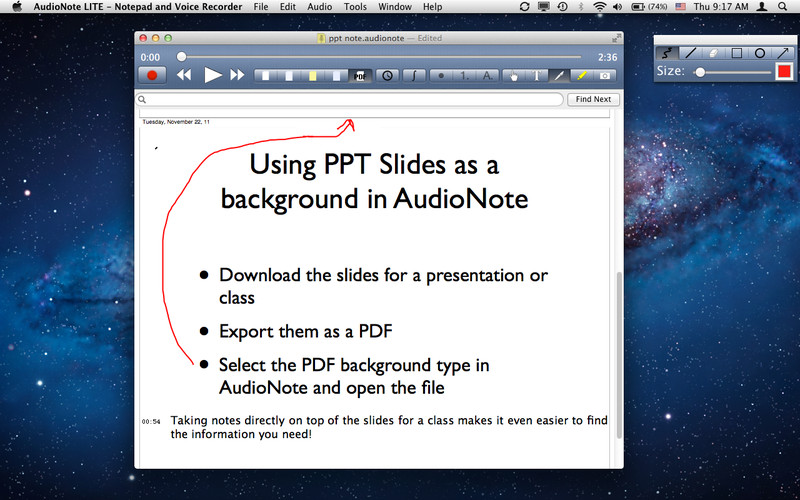This screenshot has width=800, height=500.
Task: Open the Apple menu
Action: pyautogui.click(x=17, y=7)
